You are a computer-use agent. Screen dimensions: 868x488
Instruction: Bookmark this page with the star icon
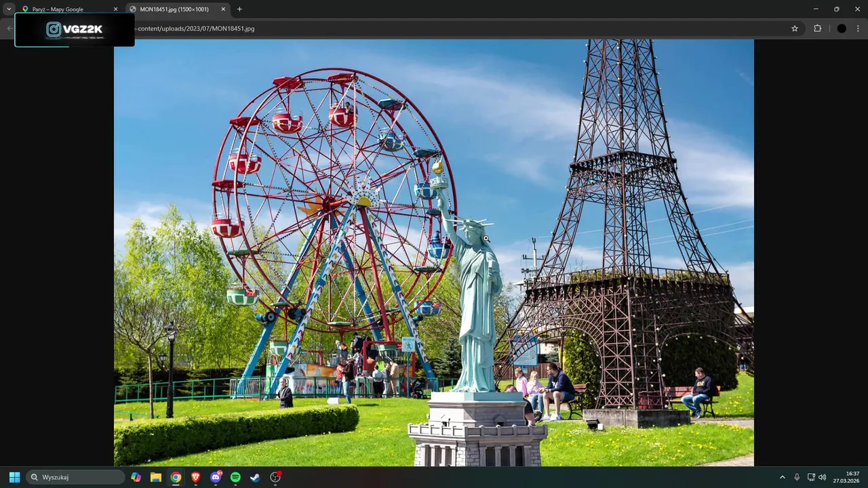[795, 28]
